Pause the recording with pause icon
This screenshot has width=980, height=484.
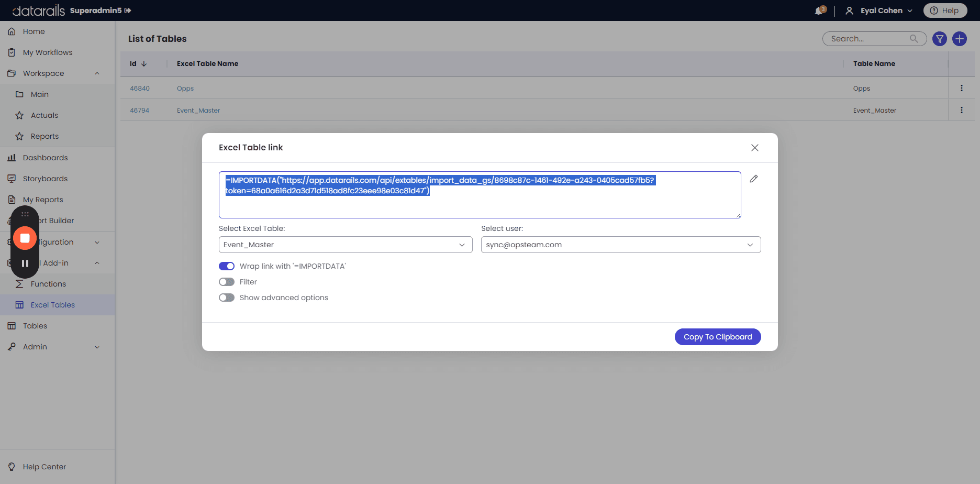tap(25, 263)
